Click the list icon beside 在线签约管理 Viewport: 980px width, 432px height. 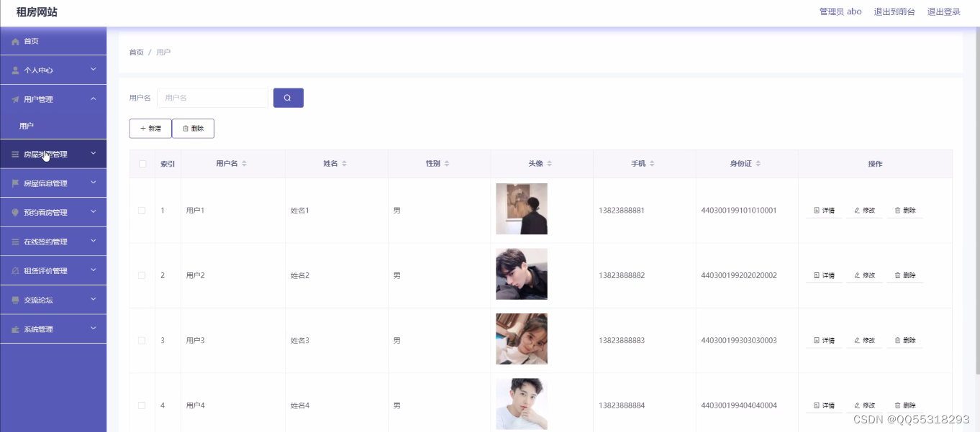point(15,242)
